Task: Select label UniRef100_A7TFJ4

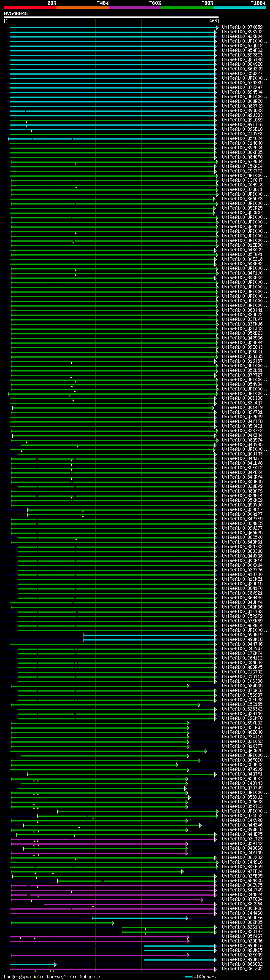Action: pyautogui.click(x=242, y=872)
